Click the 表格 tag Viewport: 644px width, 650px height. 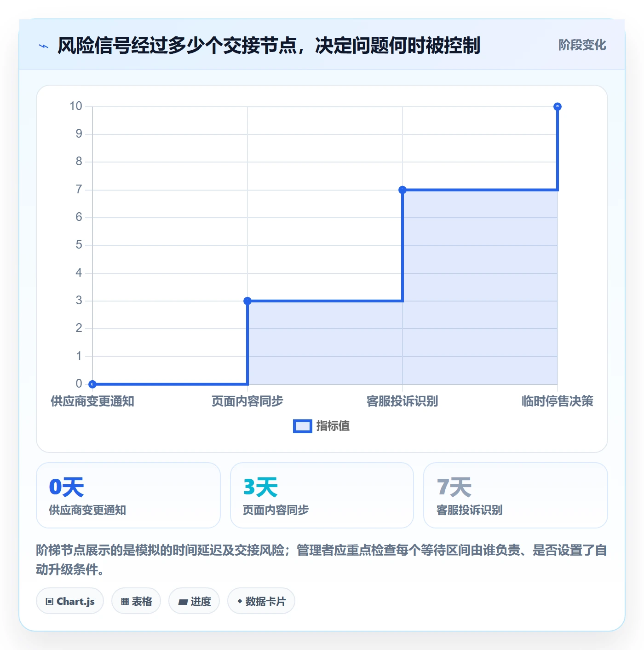pyautogui.click(x=136, y=601)
